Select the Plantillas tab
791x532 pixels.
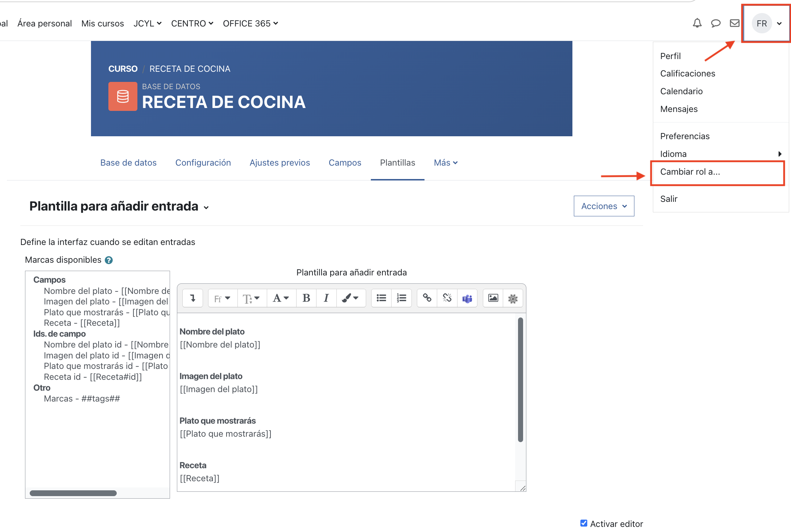tap(397, 163)
